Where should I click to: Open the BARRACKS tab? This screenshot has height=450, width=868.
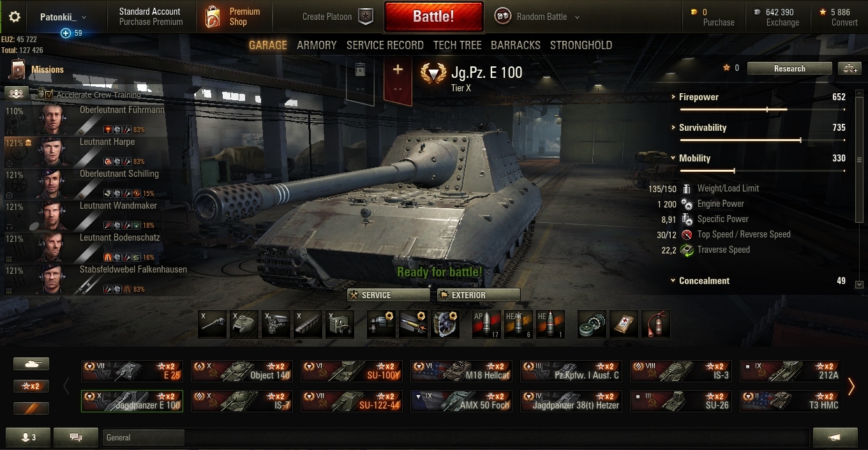[x=516, y=45]
